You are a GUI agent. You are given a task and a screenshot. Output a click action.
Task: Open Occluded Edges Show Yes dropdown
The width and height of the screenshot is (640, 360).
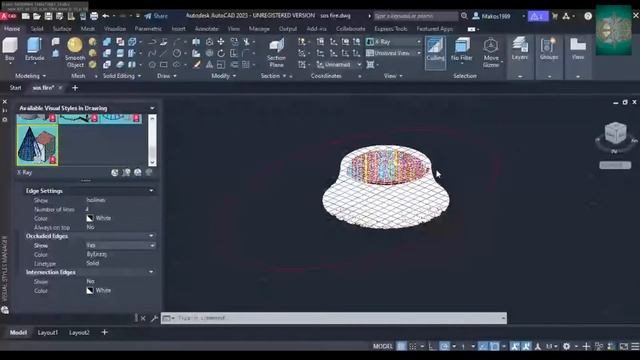pyautogui.click(x=120, y=245)
